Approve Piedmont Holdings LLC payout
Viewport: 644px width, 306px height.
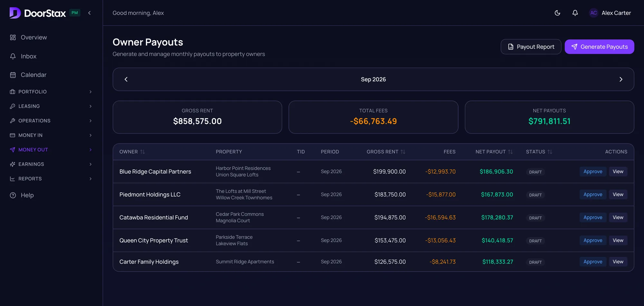(593, 195)
